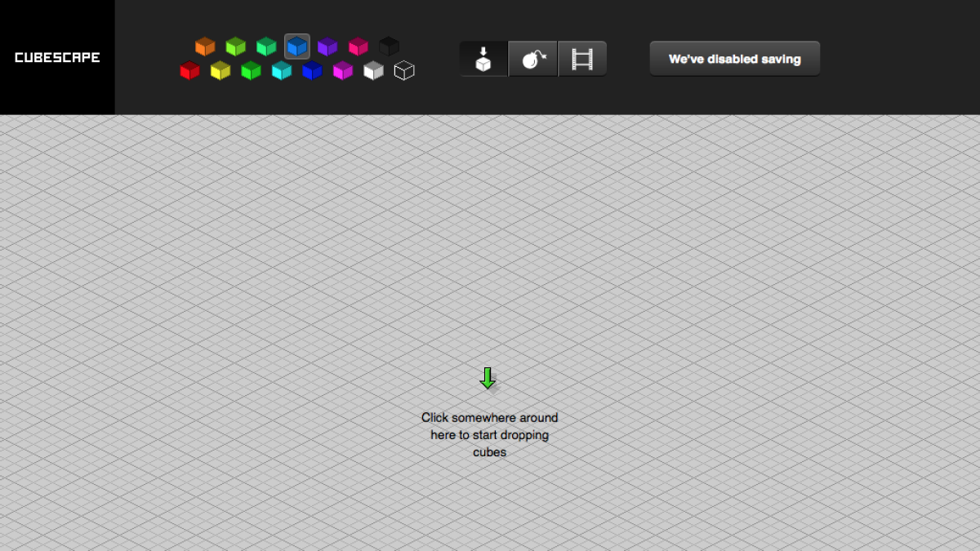This screenshot has height=551, width=980.
Task: Choose the bright green cube swatch
Action: click(x=251, y=70)
